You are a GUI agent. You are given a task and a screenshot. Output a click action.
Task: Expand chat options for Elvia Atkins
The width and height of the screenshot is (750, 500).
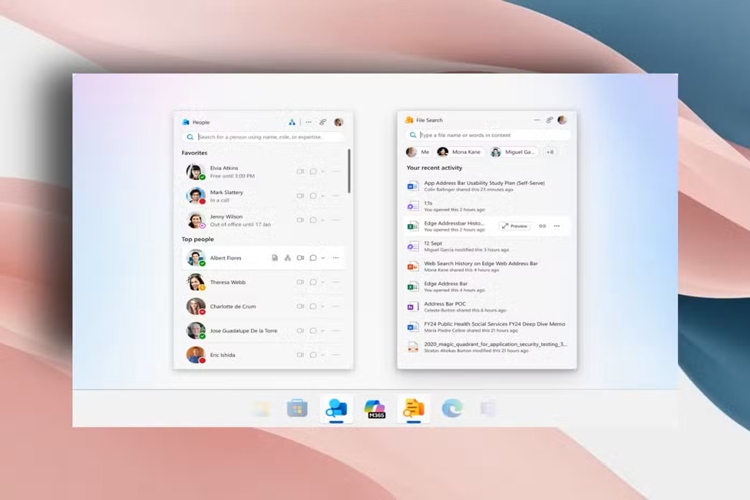pos(323,171)
